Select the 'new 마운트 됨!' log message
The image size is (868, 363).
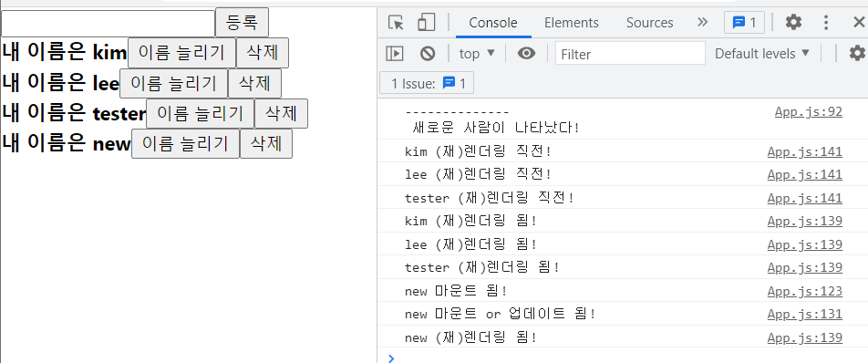point(456,291)
